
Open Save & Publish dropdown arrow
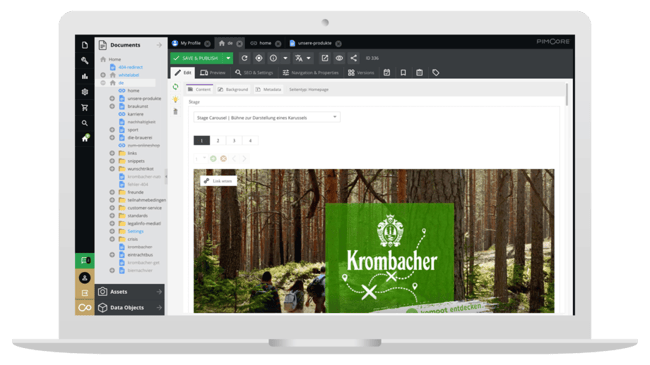click(x=228, y=58)
